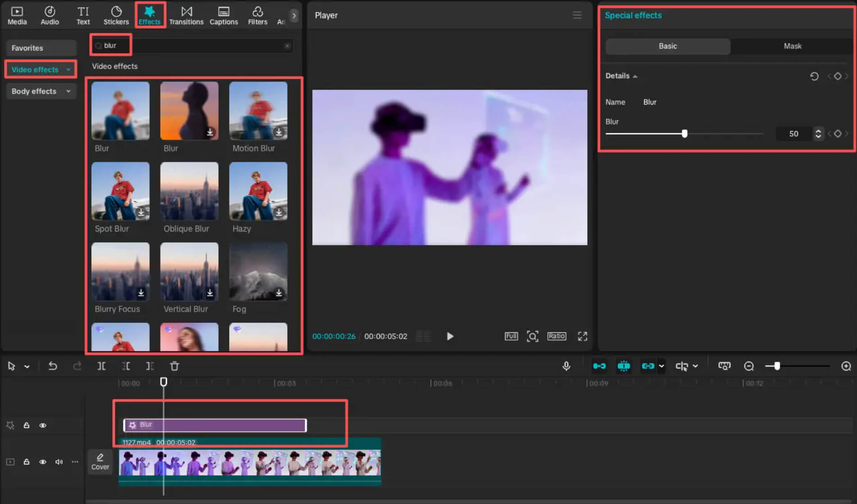Toggle visibility of the effect track
The image size is (857, 504).
click(43, 425)
